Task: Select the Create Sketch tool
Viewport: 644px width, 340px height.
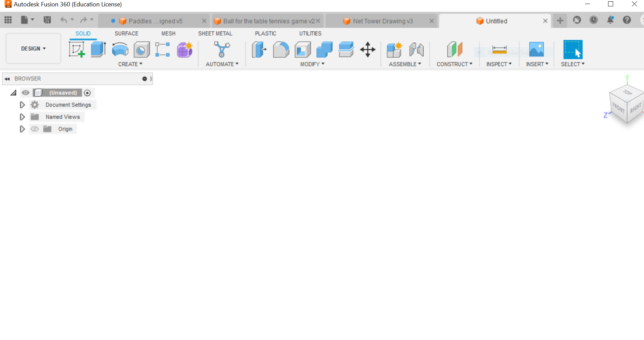Action: tap(77, 49)
